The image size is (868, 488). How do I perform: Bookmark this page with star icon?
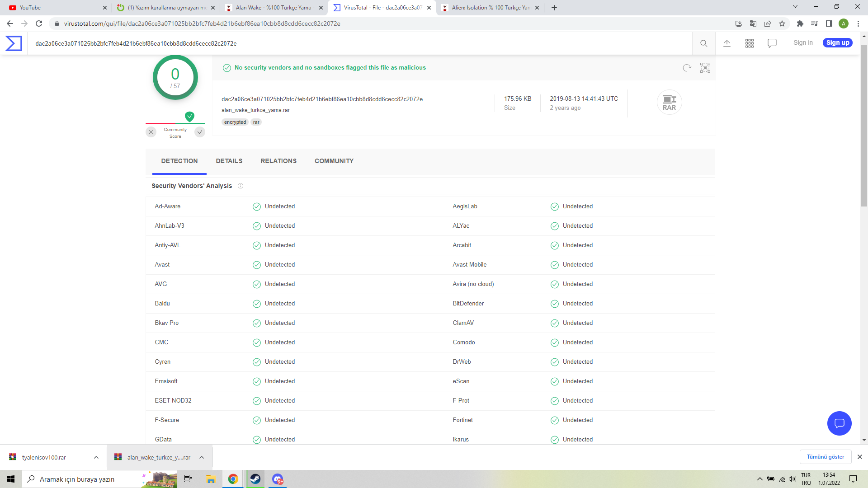coord(782,23)
